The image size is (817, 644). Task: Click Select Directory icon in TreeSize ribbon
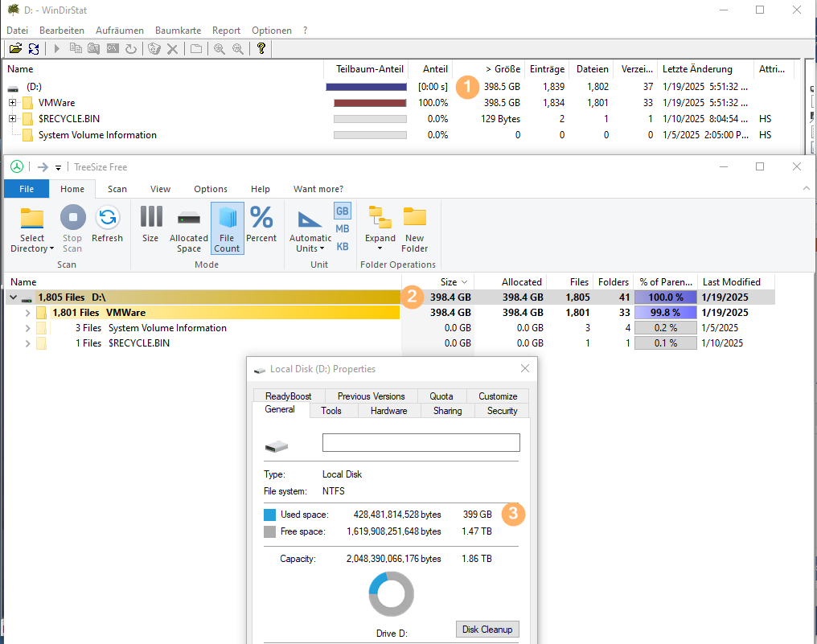32,218
